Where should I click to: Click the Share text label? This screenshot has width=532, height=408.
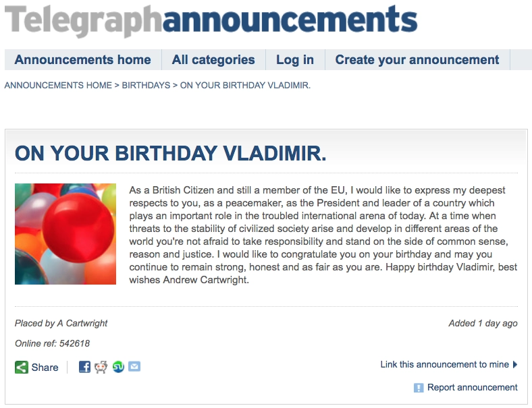click(x=45, y=368)
